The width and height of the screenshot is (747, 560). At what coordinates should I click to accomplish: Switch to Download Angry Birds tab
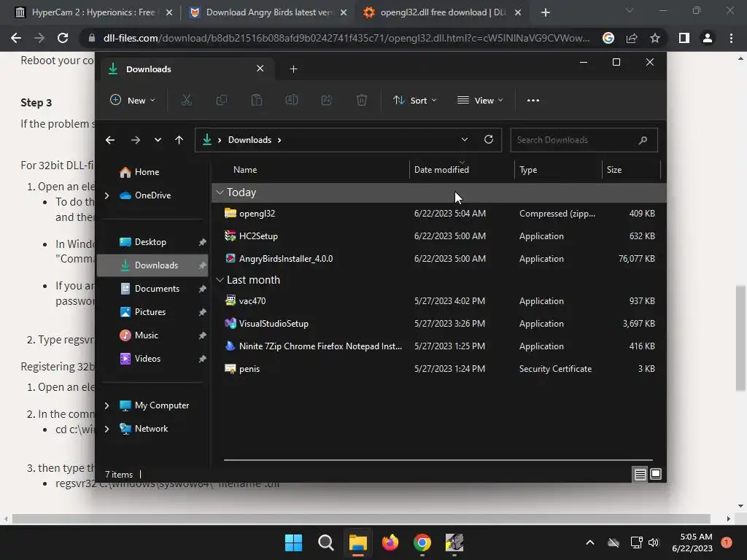point(268,12)
